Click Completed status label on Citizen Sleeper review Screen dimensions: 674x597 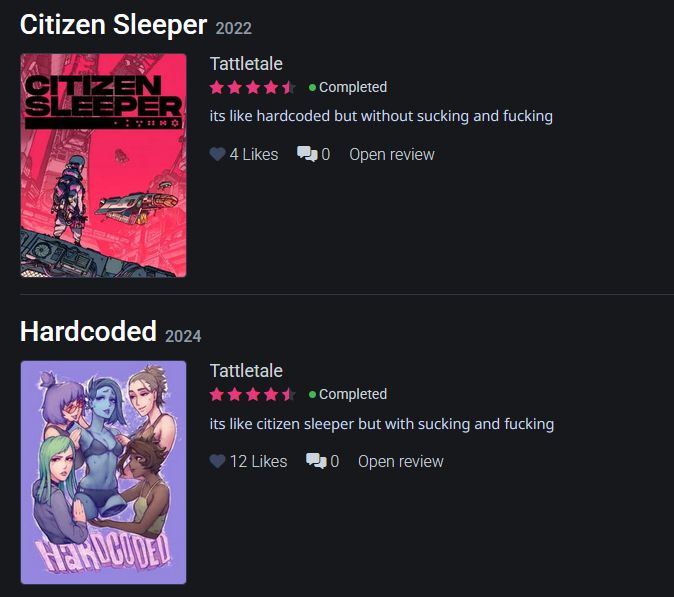pyautogui.click(x=353, y=87)
